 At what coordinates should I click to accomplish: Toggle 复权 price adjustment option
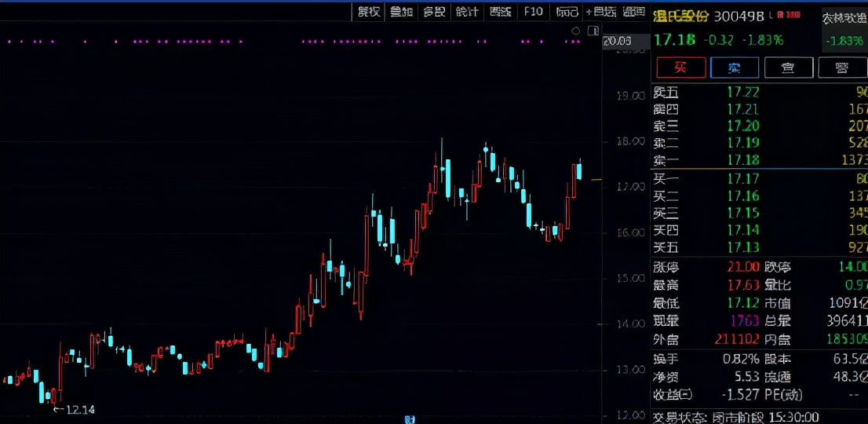(369, 12)
